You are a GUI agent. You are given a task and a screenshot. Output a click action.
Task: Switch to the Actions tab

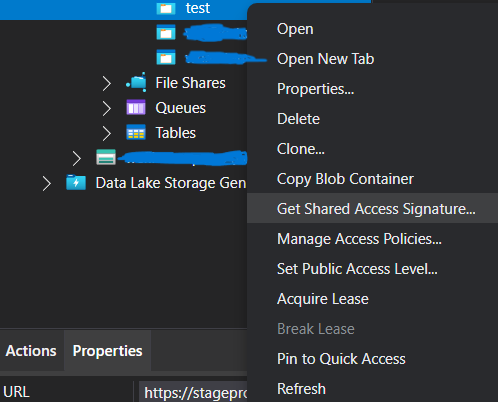click(31, 351)
